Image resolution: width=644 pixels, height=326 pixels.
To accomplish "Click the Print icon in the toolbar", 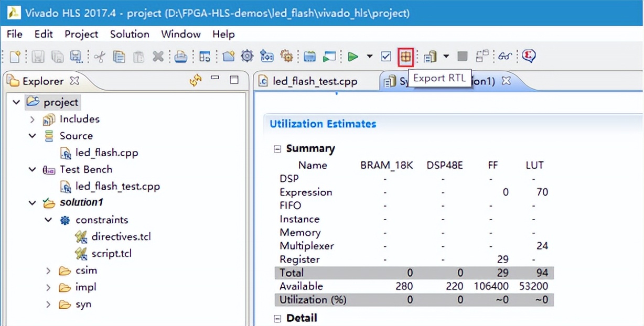I will pyautogui.click(x=181, y=56).
